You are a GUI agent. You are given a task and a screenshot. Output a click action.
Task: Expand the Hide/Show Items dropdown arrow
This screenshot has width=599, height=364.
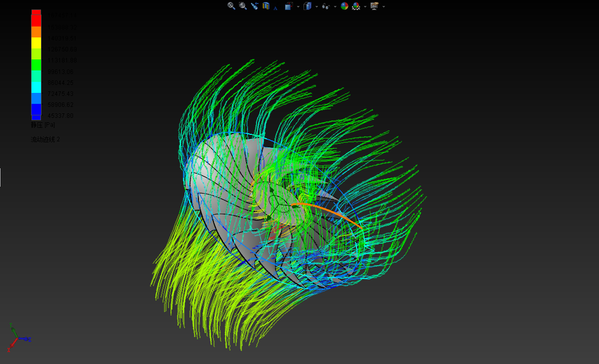[335, 6]
